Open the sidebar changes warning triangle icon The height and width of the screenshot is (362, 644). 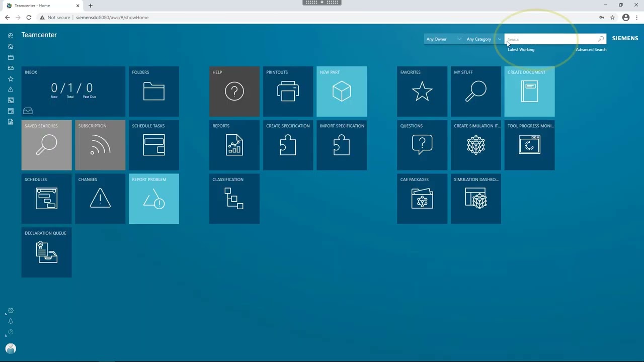(x=11, y=89)
